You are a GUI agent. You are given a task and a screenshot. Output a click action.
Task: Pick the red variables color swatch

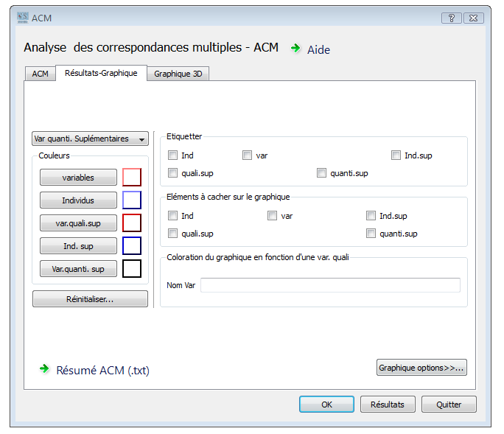click(132, 177)
